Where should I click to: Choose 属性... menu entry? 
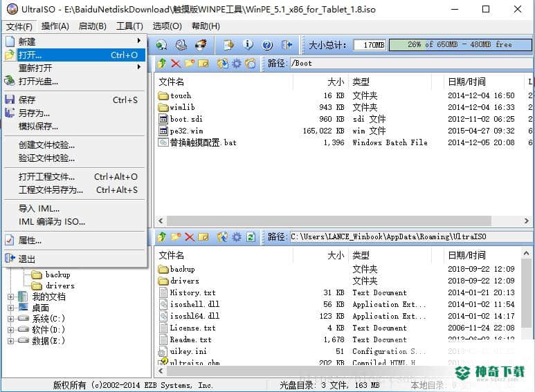click(75, 241)
